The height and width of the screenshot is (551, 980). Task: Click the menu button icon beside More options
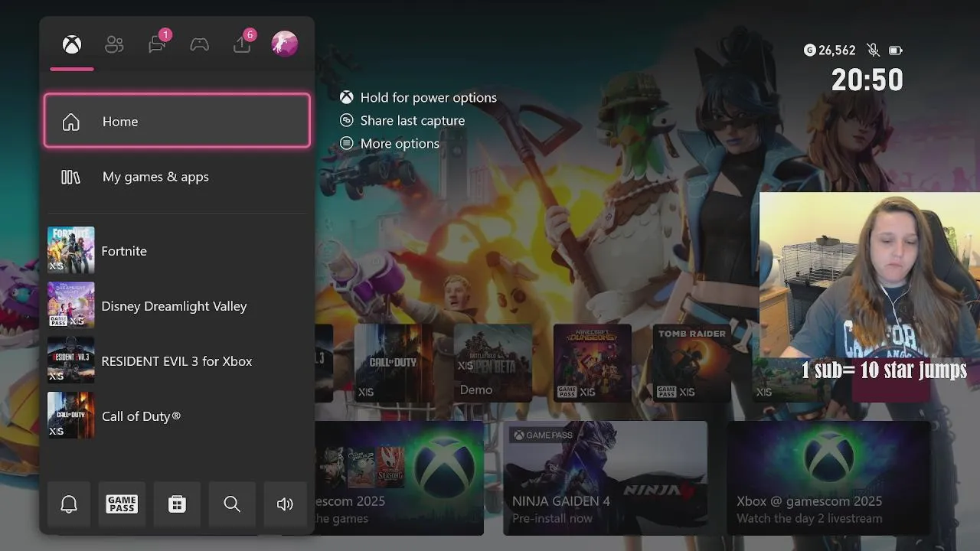coord(347,143)
